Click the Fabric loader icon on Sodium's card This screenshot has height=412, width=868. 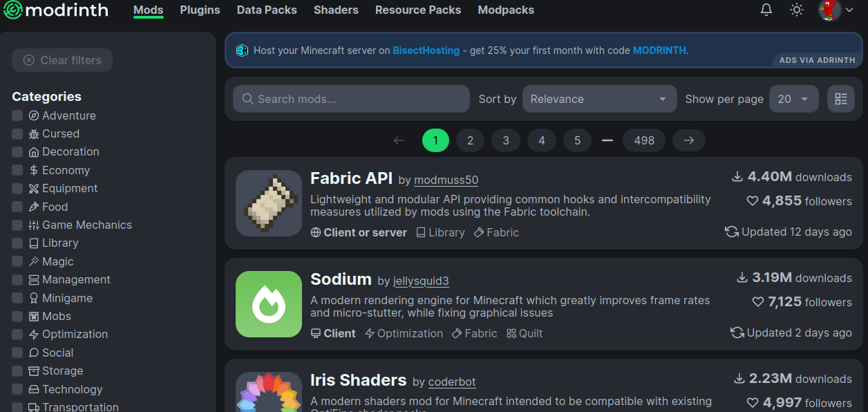tap(455, 333)
